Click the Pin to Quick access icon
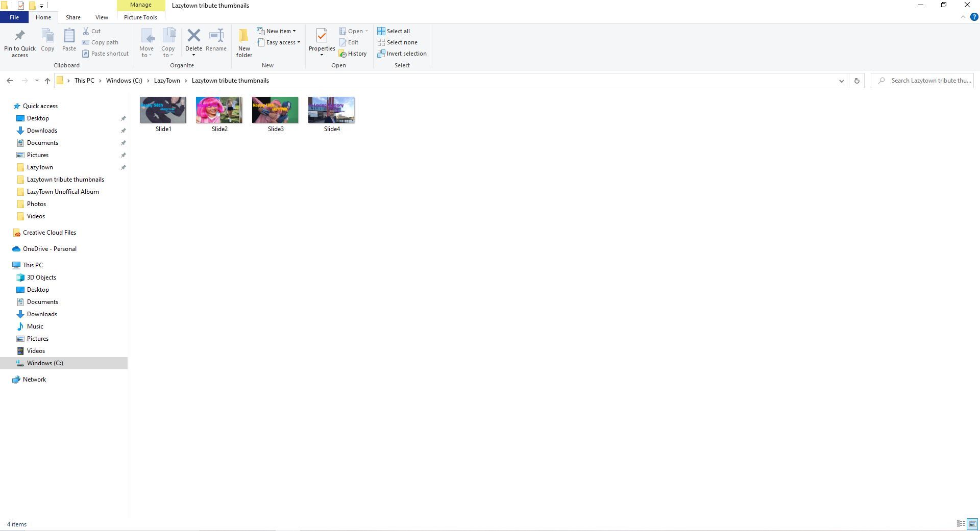The height and width of the screenshot is (531, 980). (x=20, y=36)
